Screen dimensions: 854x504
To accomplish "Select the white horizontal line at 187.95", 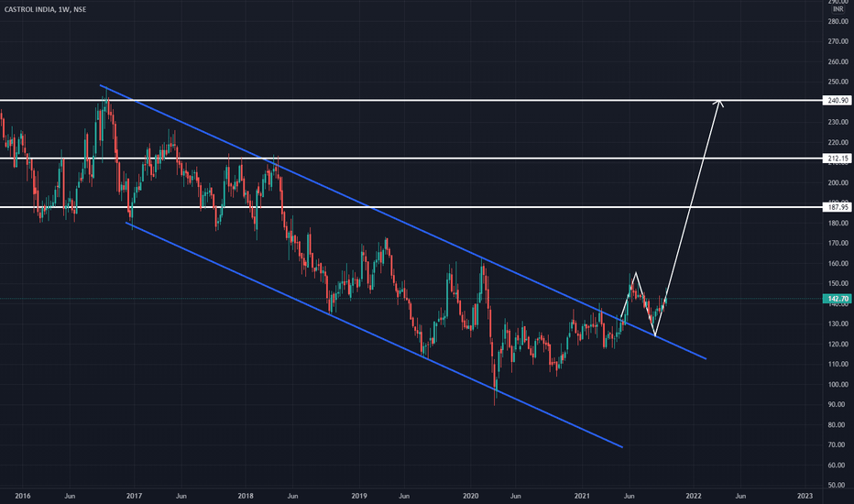I will (411, 207).
